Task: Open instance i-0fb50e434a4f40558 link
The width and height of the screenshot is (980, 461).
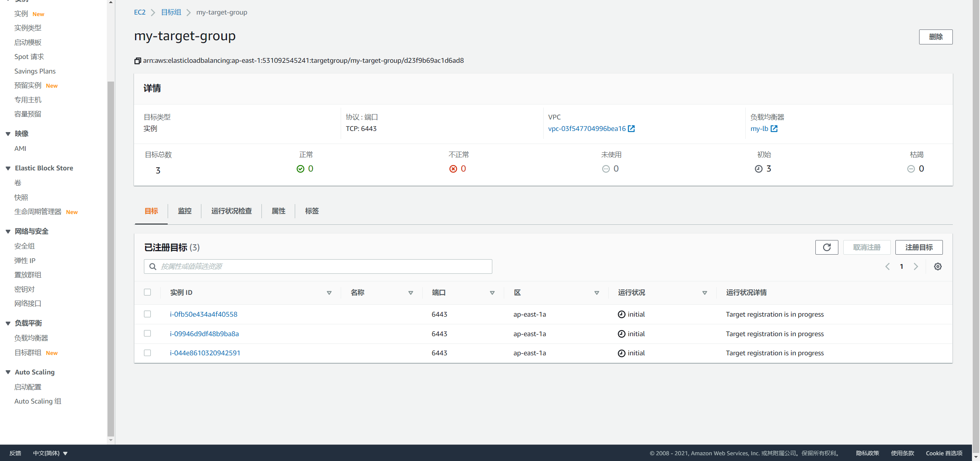Action: click(x=204, y=314)
